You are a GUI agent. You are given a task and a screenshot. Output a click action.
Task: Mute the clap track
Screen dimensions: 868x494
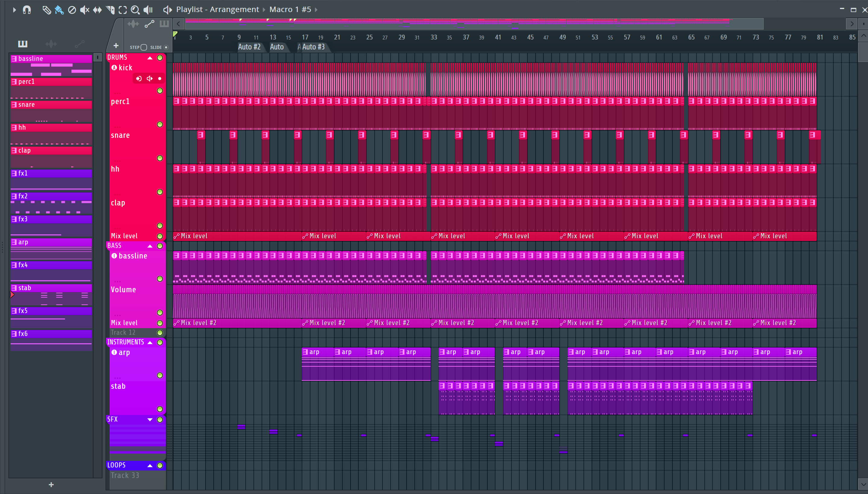[x=160, y=226]
